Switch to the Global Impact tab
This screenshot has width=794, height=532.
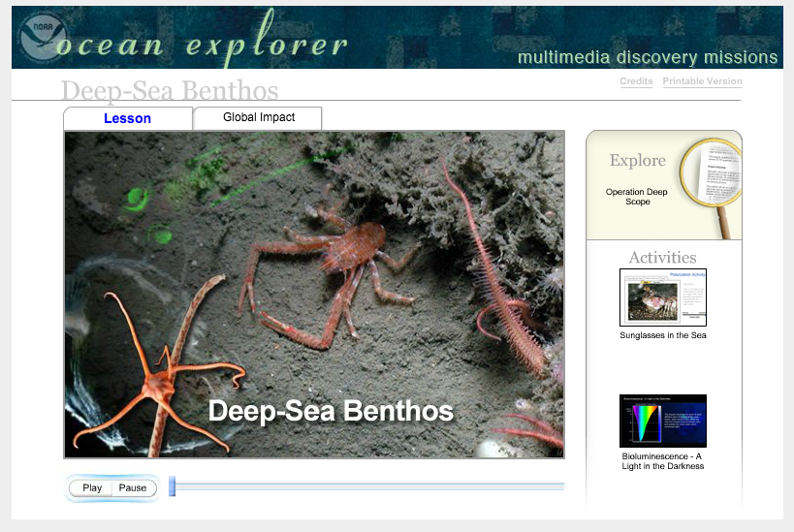pos(258,117)
